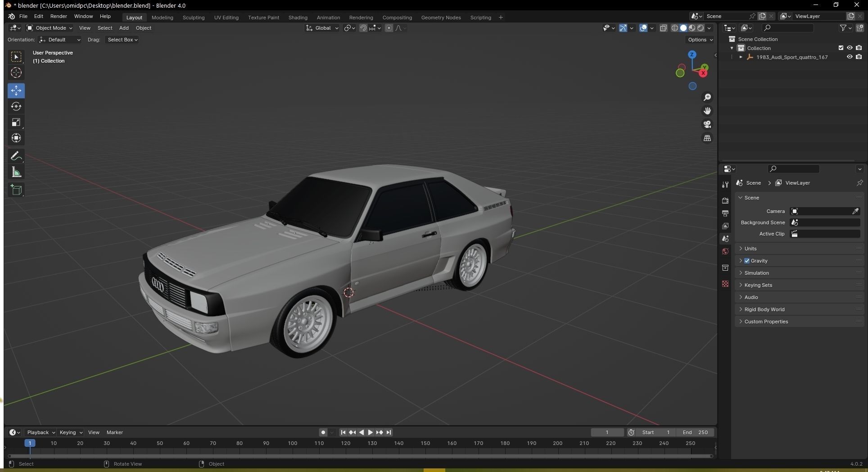This screenshot has height=472, width=868.
Task: Switch to rendered viewport shading
Action: 701,28
